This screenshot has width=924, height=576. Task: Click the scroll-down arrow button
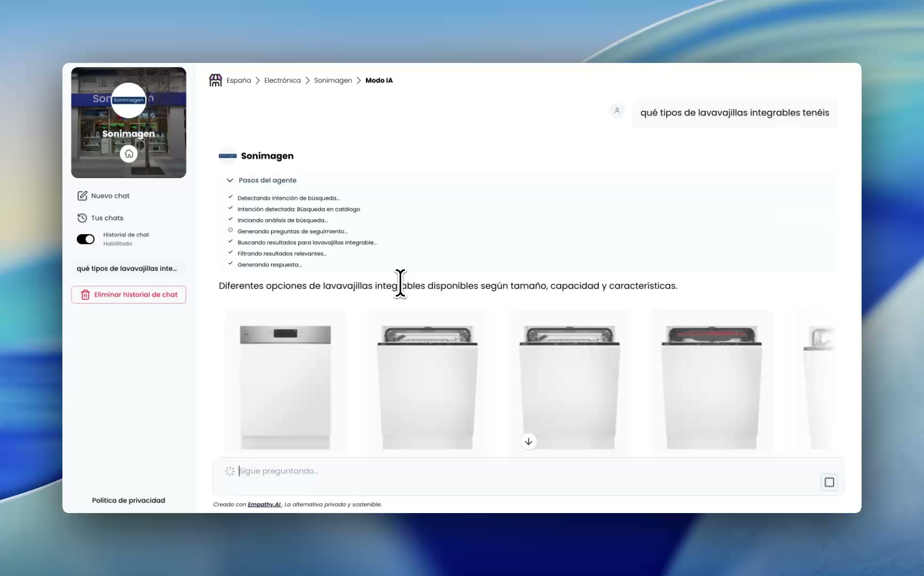pyautogui.click(x=528, y=442)
